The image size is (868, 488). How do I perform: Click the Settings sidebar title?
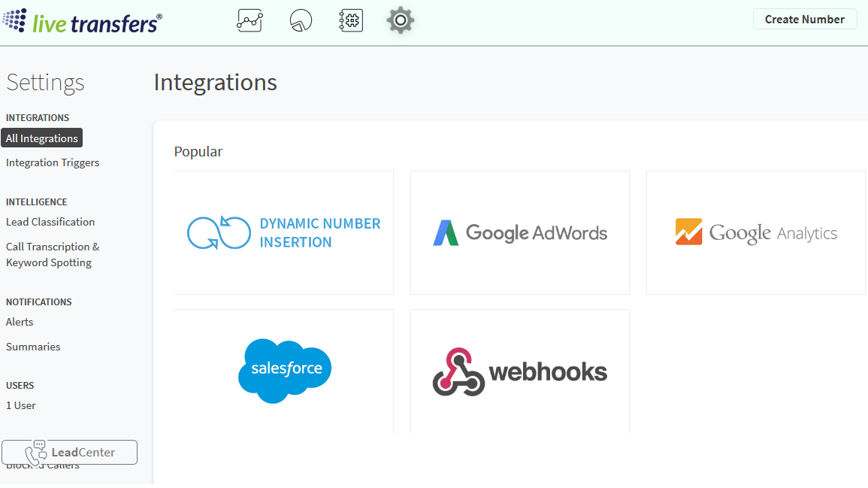click(45, 83)
